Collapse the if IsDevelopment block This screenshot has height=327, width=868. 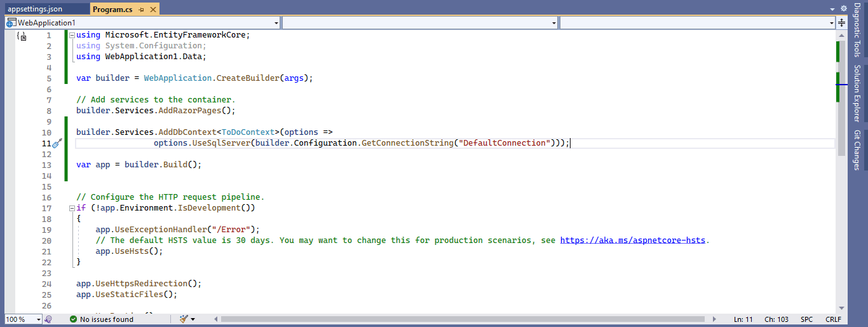pos(72,208)
